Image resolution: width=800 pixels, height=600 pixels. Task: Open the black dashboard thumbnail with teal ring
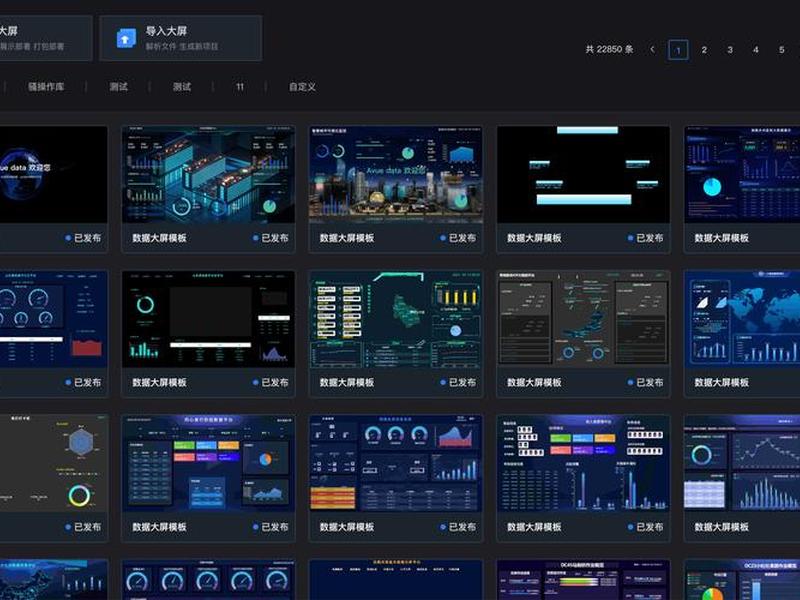[208, 319]
